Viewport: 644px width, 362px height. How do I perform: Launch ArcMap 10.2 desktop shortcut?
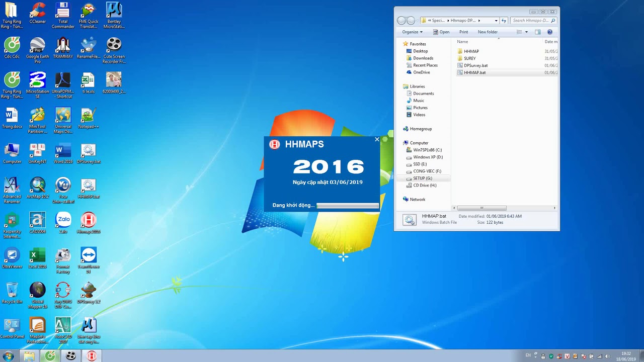coord(38,188)
